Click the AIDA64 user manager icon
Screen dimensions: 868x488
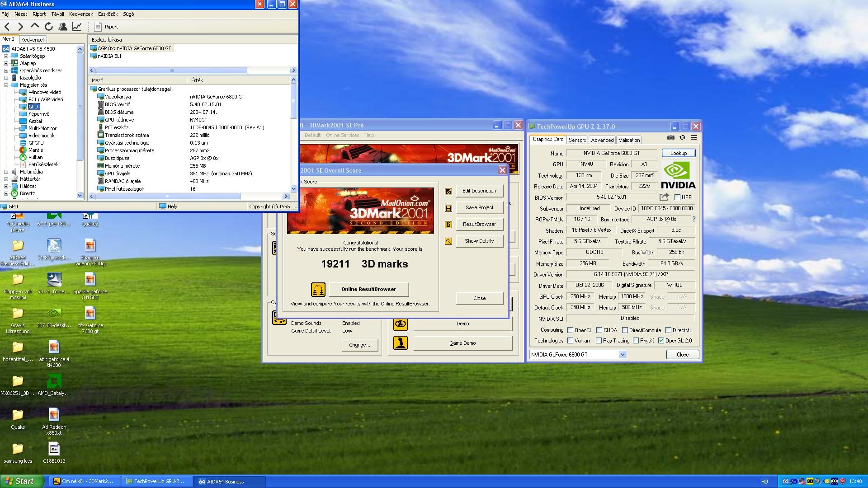pos(63,27)
